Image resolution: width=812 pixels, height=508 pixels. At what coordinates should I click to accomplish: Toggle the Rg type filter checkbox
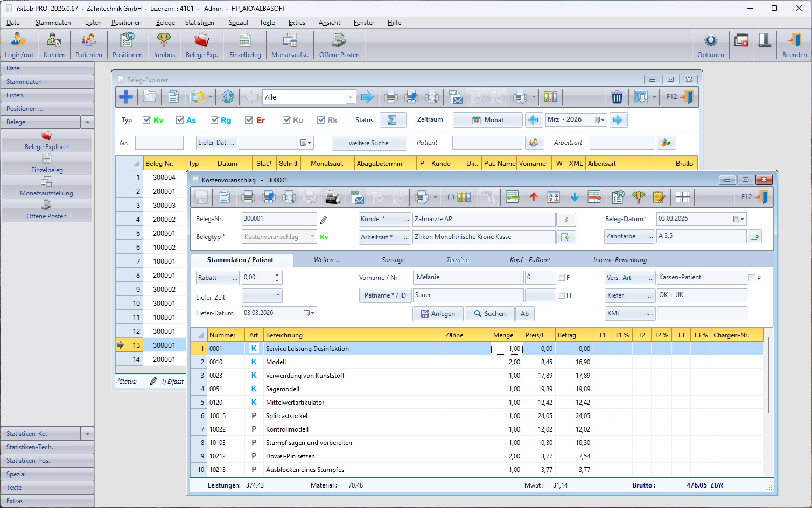coord(214,120)
